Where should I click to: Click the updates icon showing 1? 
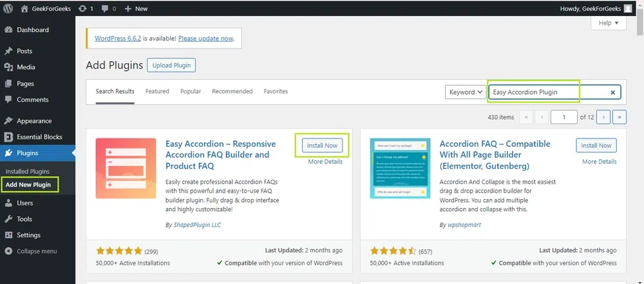pos(82,8)
